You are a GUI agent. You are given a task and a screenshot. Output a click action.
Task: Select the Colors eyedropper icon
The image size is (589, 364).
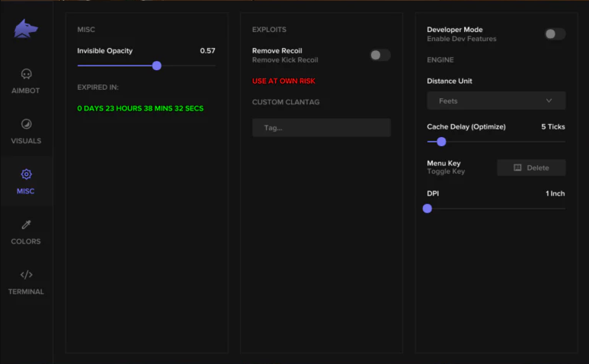(x=26, y=225)
